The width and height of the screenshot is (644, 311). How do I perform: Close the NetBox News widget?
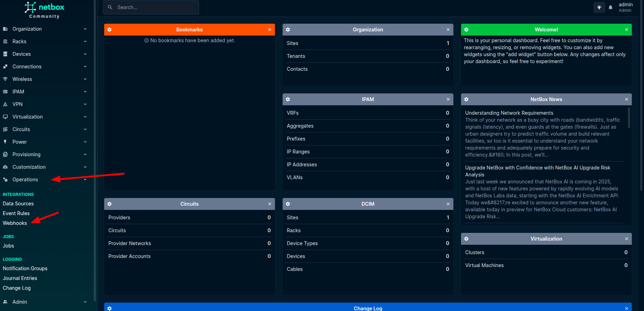point(627,99)
